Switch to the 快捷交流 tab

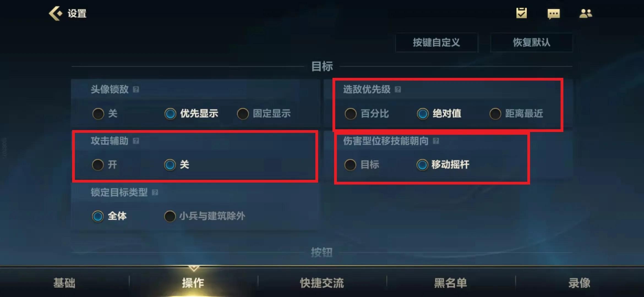[322, 283]
